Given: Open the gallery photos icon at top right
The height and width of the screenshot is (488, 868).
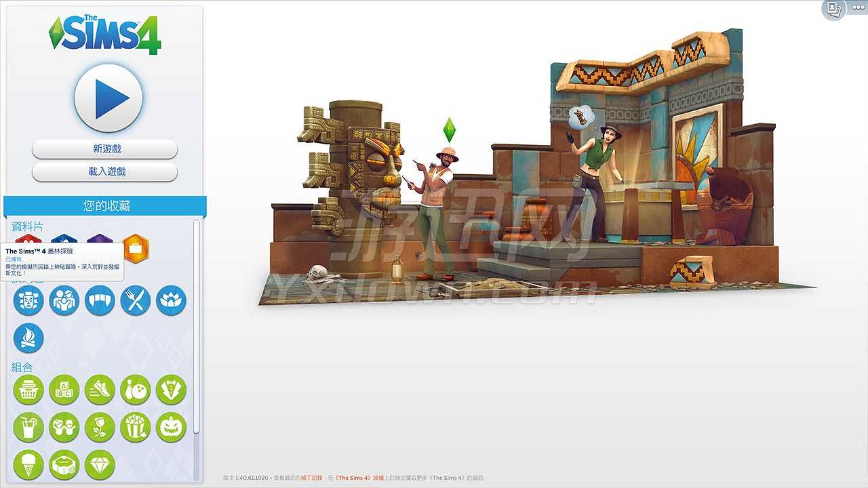Looking at the screenshot, I should [x=833, y=9].
